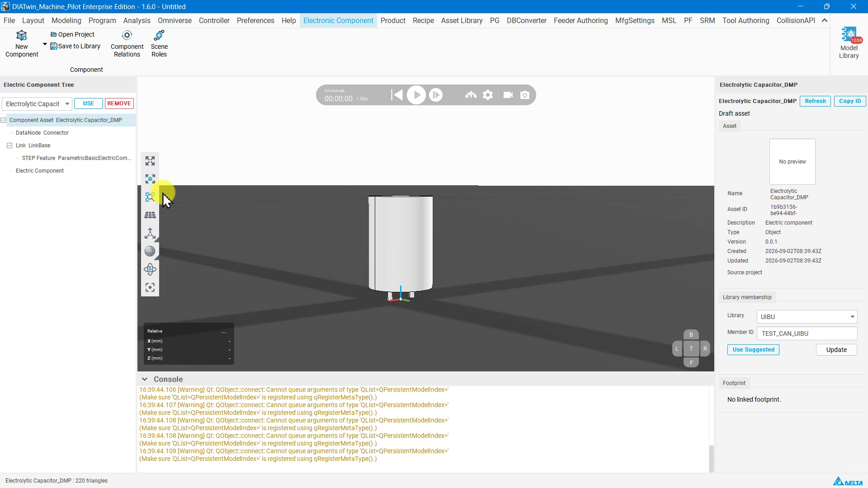
Task: Open the Library UIBU dropdown
Action: (807, 317)
